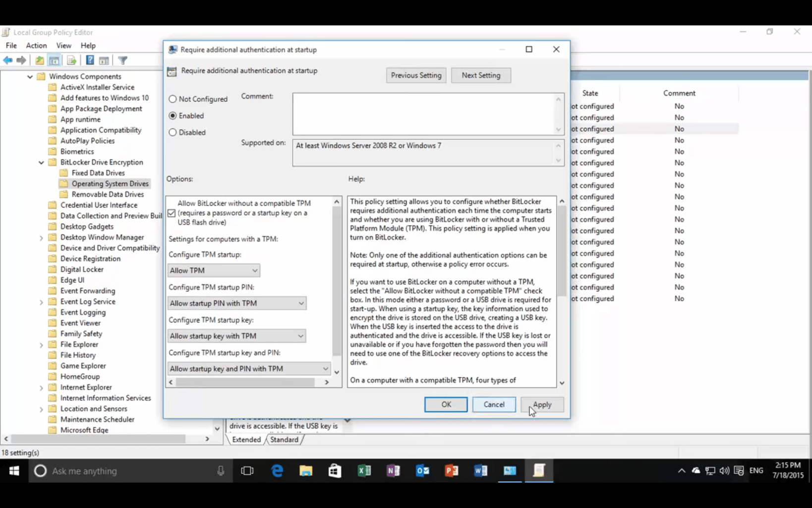Image resolution: width=812 pixels, height=508 pixels.
Task: Click the Filter funnel toolbar icon
Action: (122, 61)
